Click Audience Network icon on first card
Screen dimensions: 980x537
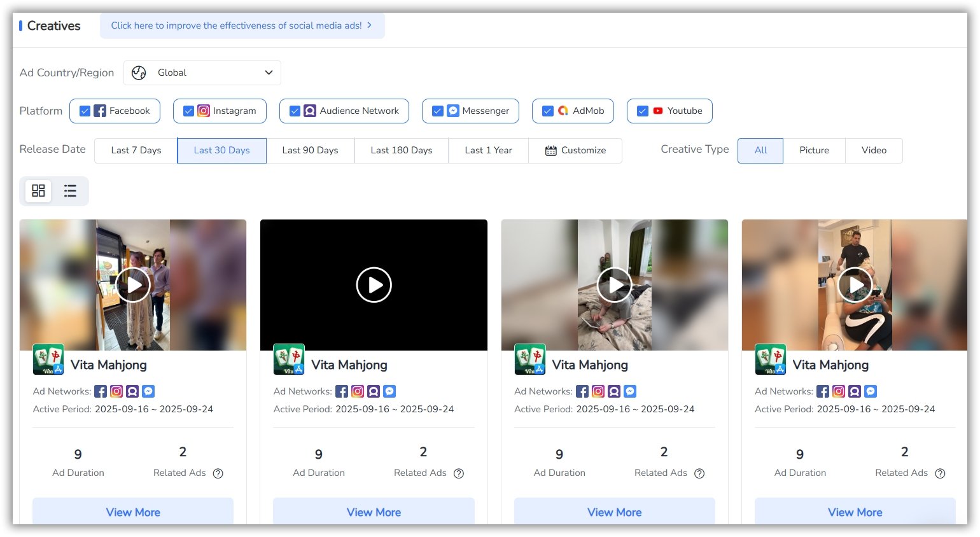click(x=132, y=391)
